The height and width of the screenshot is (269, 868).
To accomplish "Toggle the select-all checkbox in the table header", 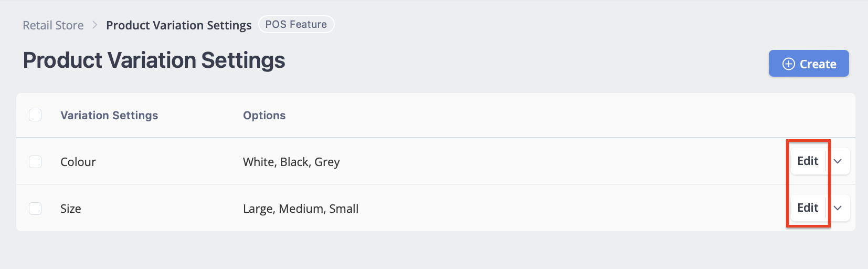I will tap(35, 115).
